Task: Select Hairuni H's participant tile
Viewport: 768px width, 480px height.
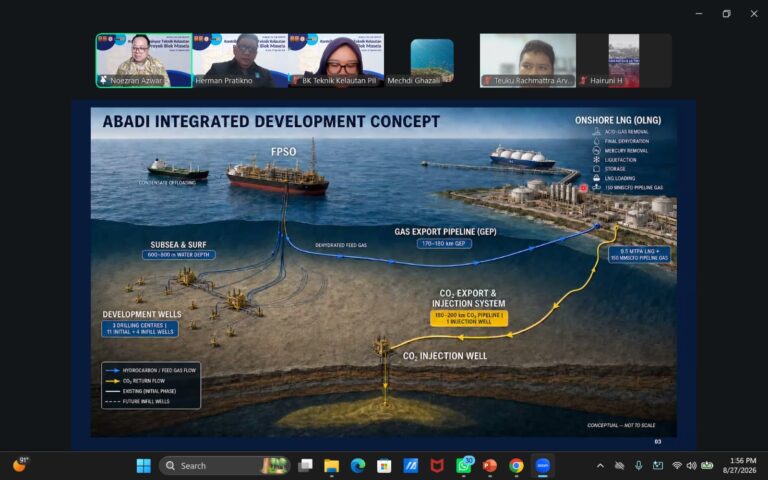Action: 624,60
